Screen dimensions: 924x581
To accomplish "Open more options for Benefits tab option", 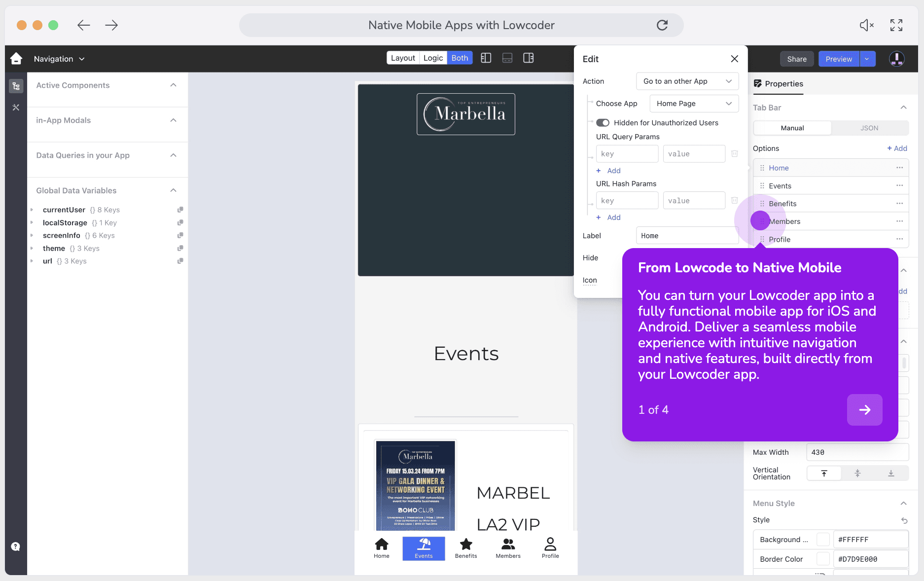I will tap(900, 203).
